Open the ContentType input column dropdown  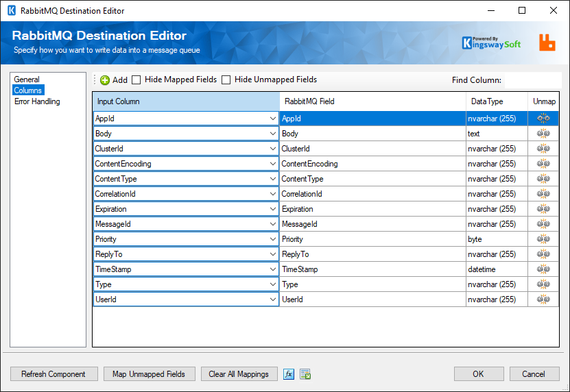[x=272, y=179]
